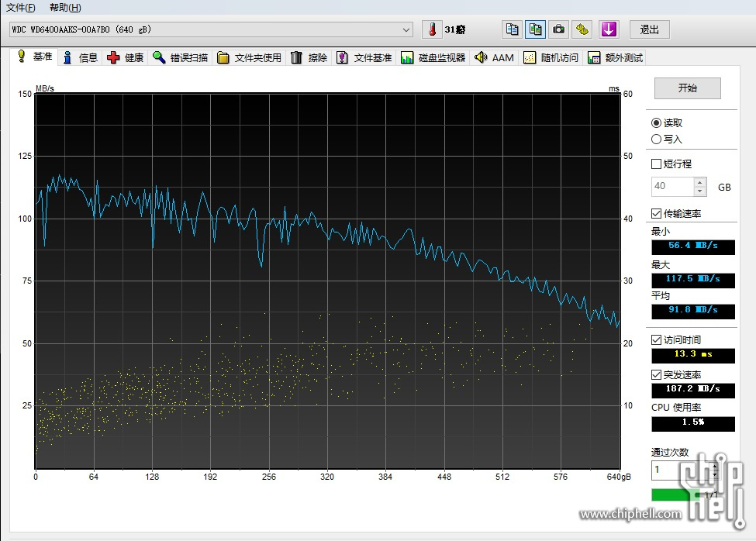The width and height of the screenshot is (756, 541).
Task: Enable the 短行程 short stroke checkbox
Action: tap(656, 164)
